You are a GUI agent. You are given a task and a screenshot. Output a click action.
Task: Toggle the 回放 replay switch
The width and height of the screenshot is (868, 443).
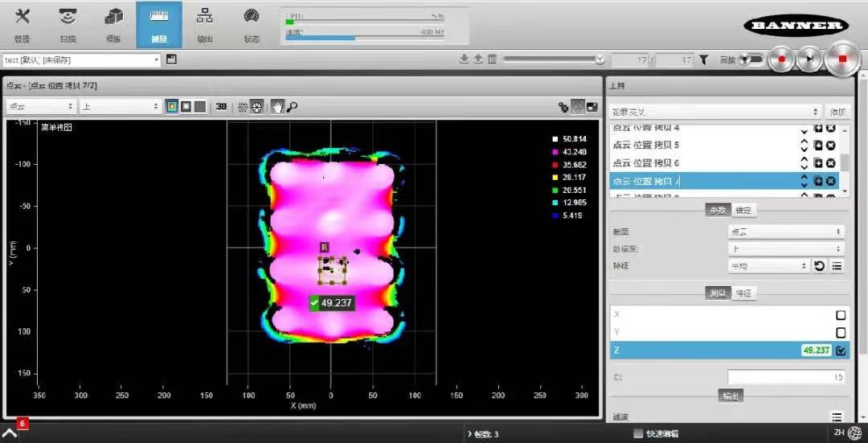tap(751, 59)
